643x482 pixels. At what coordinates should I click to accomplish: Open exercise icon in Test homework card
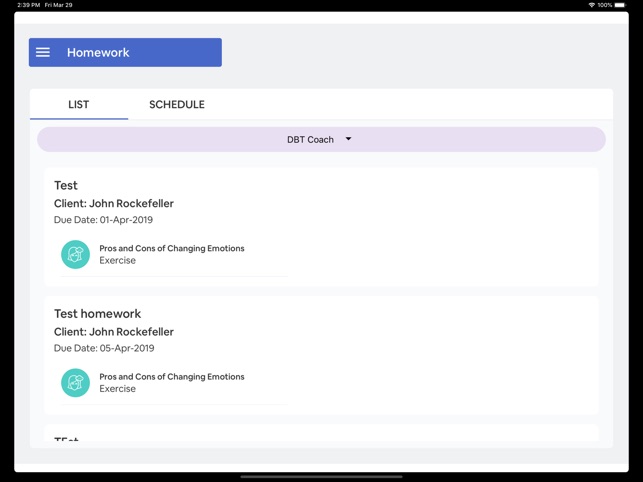tap(75, 383)
